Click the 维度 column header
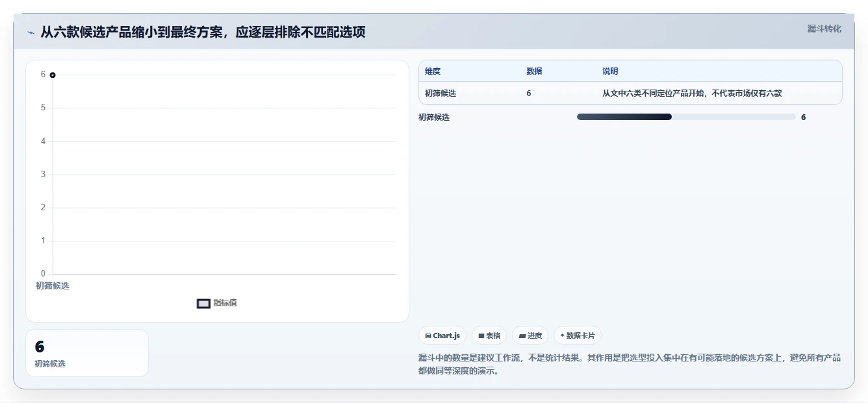Screen dimensions: 868x403 pyautogui.click(x=433, y=71)
